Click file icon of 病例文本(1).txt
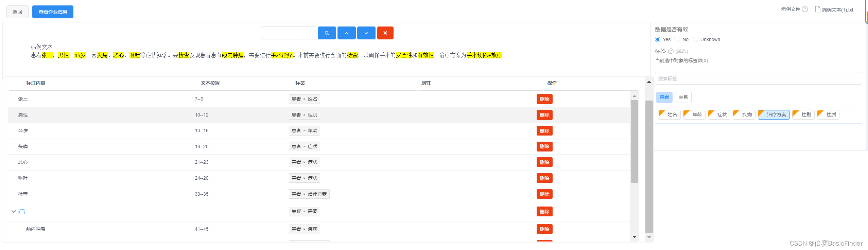 (x=817, y=9)
